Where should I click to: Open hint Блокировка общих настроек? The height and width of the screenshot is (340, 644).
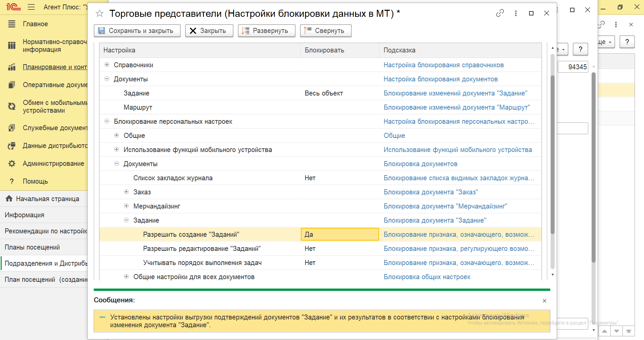point(427,277)
